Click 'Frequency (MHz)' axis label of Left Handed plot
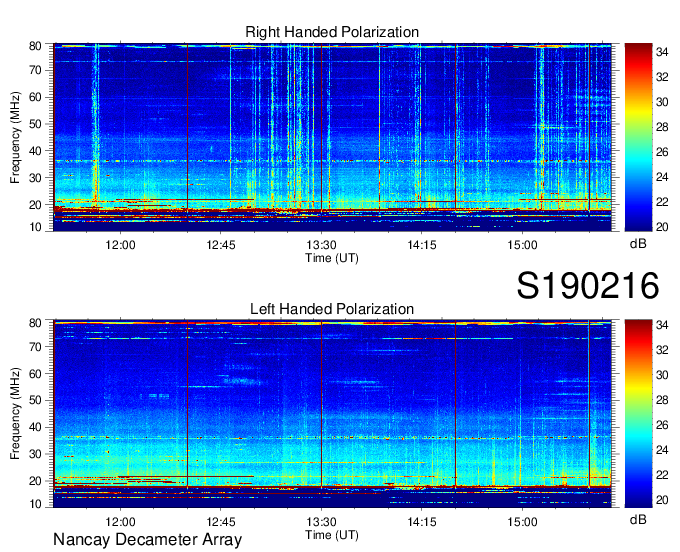This screenshot has width=680, height=552. 15,414
